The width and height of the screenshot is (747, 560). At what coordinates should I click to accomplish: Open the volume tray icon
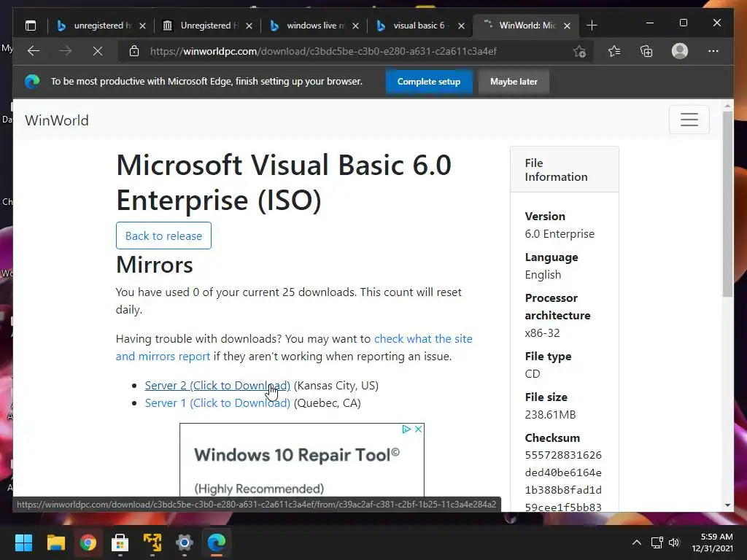click(673, 542)
